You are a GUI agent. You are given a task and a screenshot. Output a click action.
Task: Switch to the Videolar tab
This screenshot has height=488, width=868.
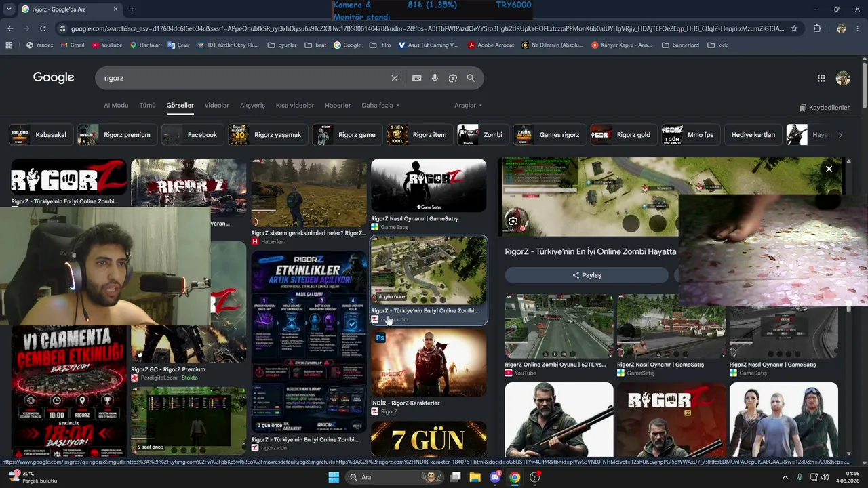click(x=217, y=106)
